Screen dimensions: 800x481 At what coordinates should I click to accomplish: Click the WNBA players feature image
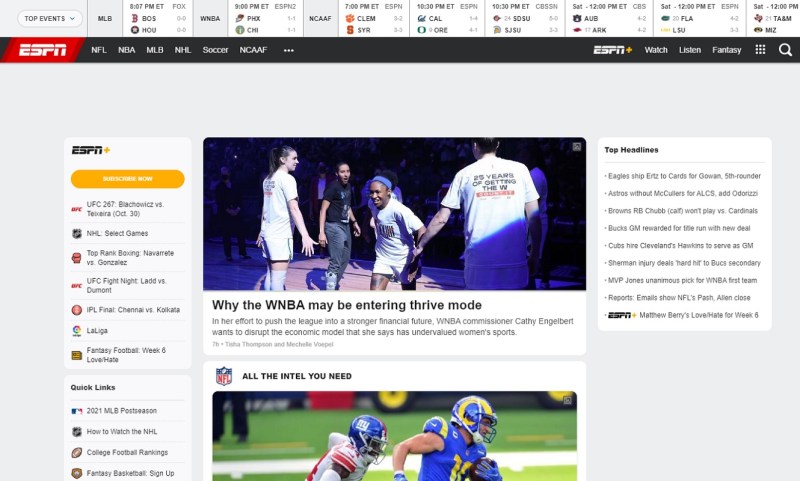[394, 214]
